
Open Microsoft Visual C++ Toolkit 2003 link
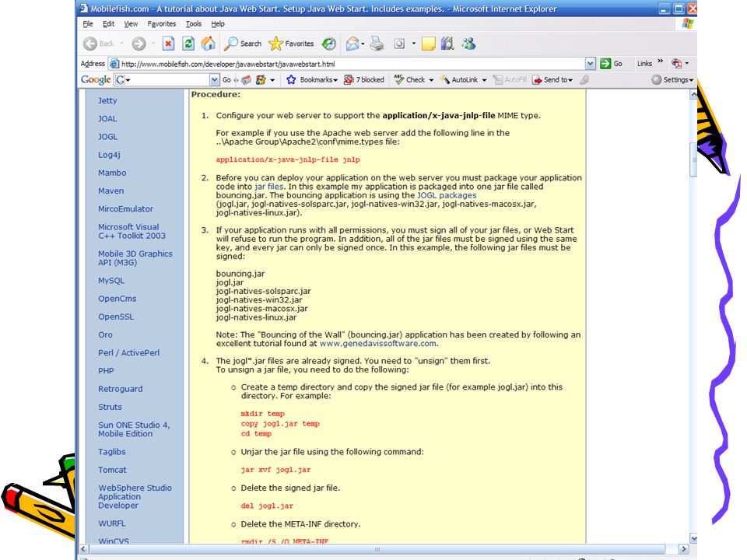coord(132,232)
